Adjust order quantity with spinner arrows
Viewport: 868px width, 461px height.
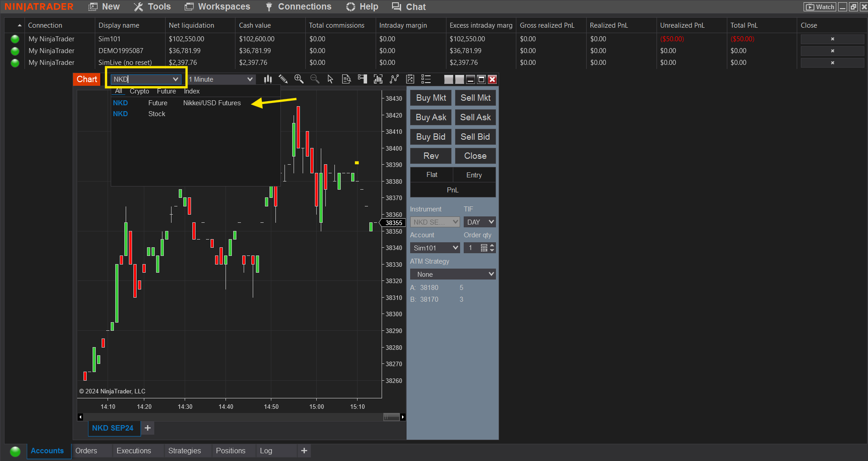coord(492,248)
